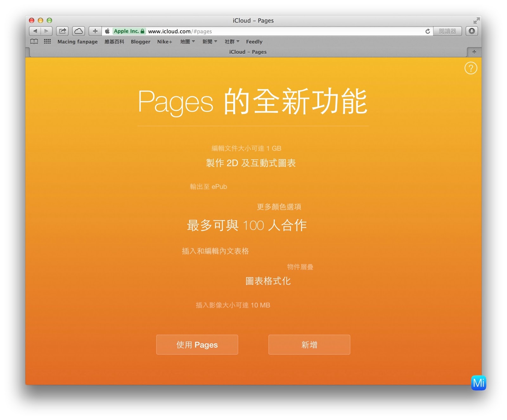The width and height of the screenshot is (507, 420).
Task: Click the 插入和編輯內文表格 text
Action: tap(215, 251)
